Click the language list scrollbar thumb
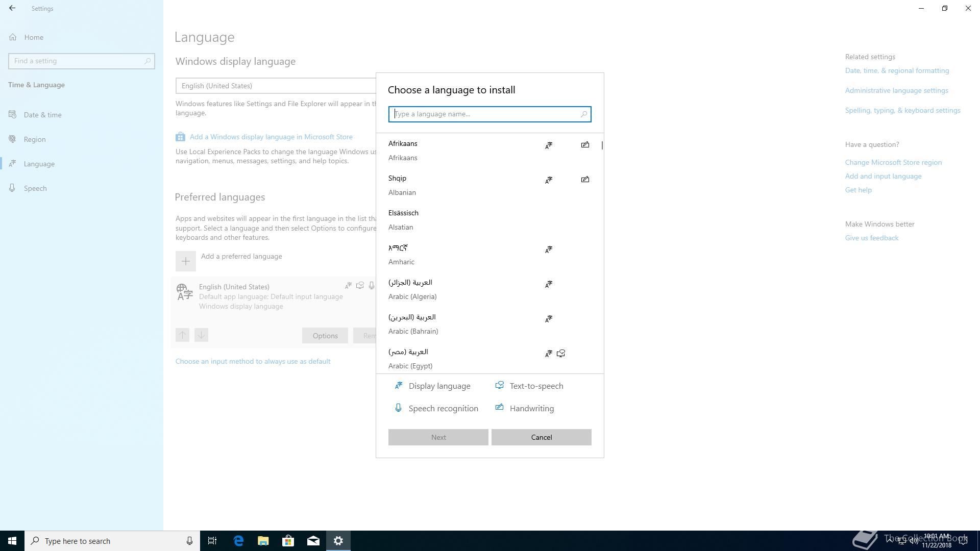This screenshot has width=980, height=551. [x=602, y=145]
